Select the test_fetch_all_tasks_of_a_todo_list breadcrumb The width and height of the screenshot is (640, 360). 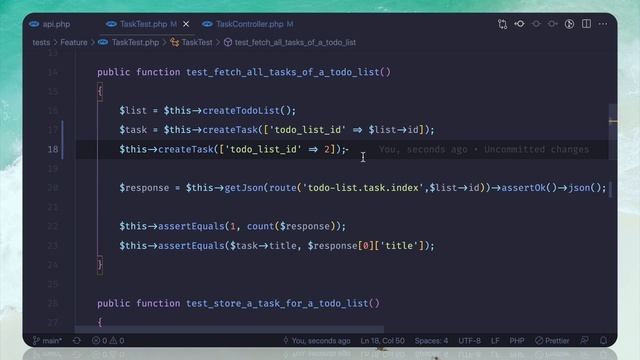tap(290, 42)
